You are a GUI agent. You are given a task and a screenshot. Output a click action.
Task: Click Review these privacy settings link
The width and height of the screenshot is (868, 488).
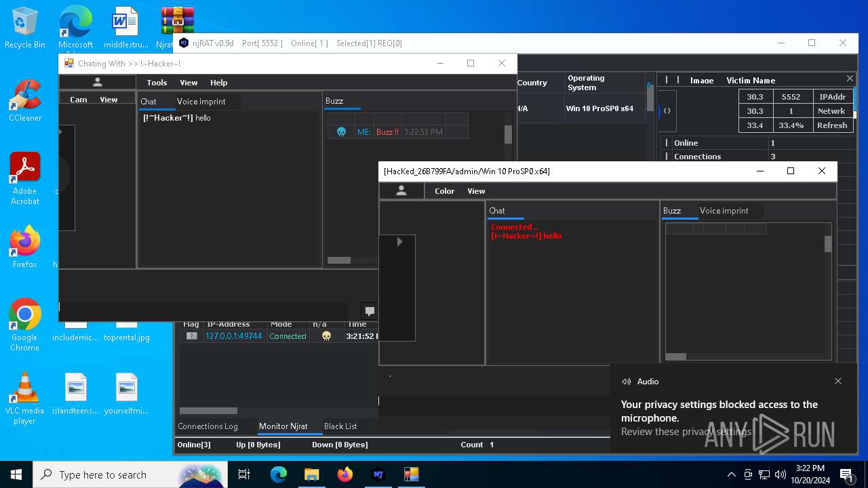click(x=686, y=432)
